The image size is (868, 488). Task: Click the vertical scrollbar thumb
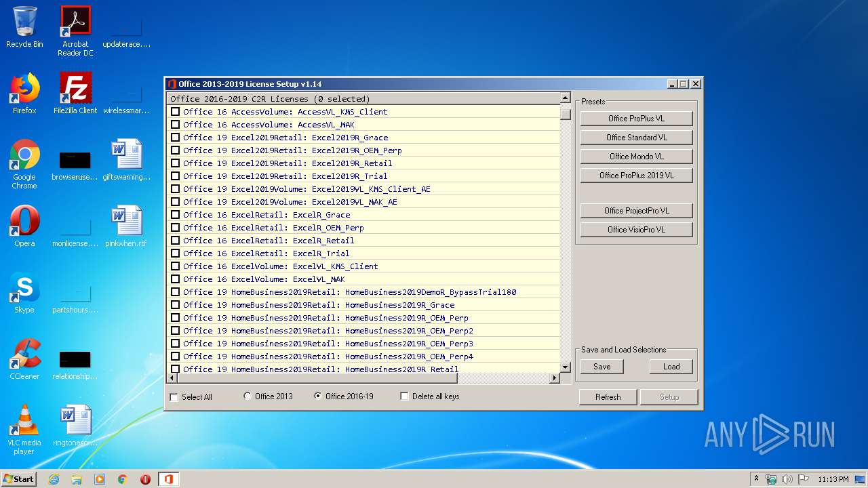point(566,114)
